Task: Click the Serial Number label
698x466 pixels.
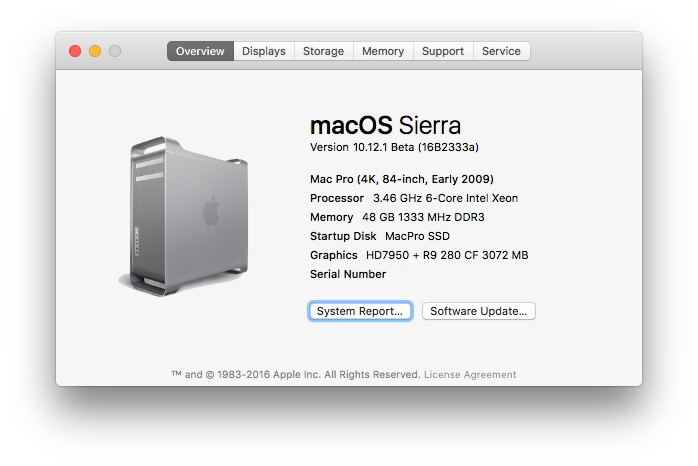Action: click(x=348, y=274)
